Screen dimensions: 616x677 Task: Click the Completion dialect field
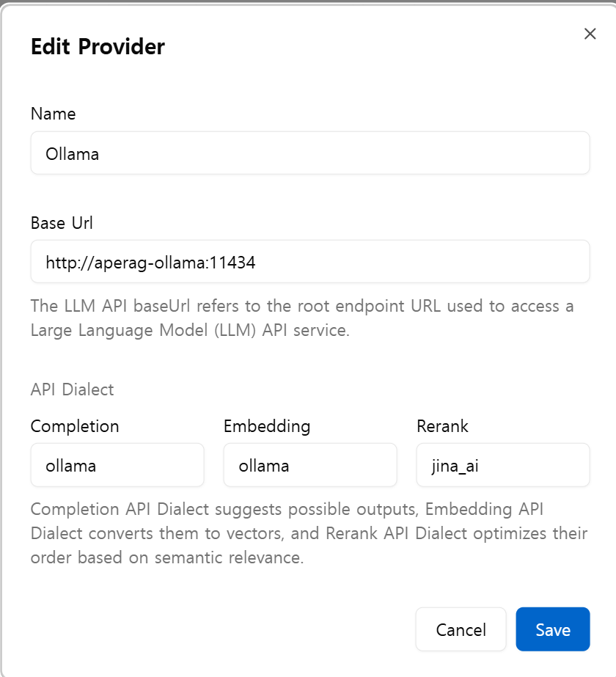click(117, 465)
